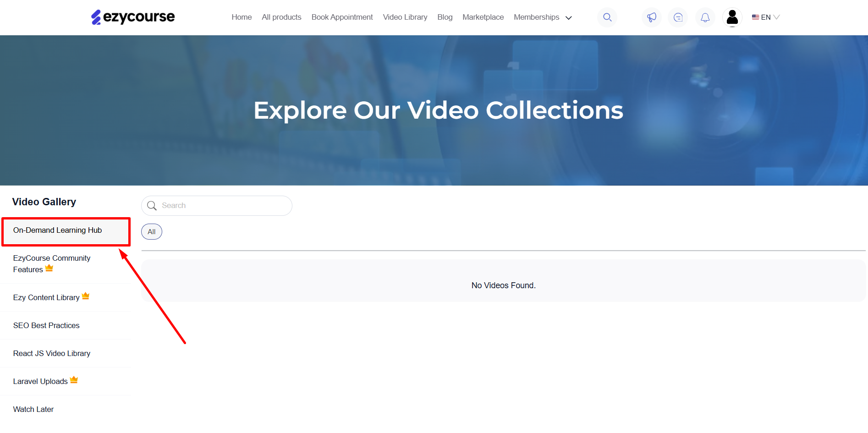
Task: Select EzyCourse Community Features gallery
Action: click(x=66, y=264)
